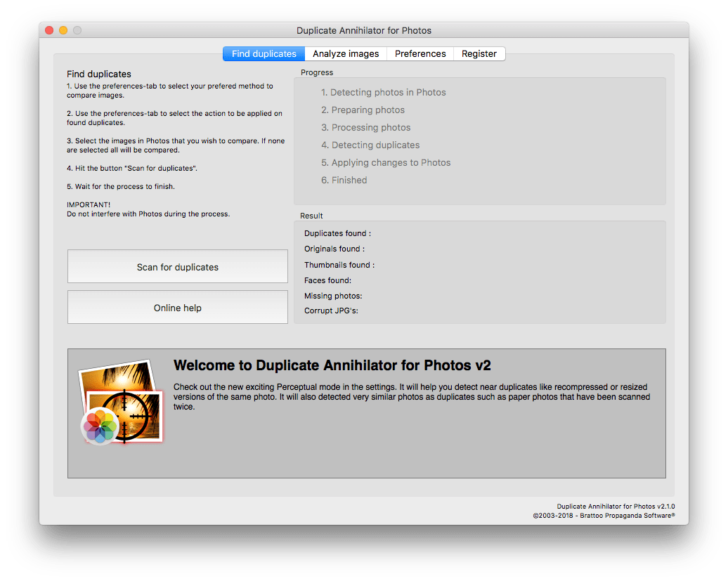The height and width of the screenshot is (581, 728).
Task: Minimize the window with yellow button
Action: 63,30
